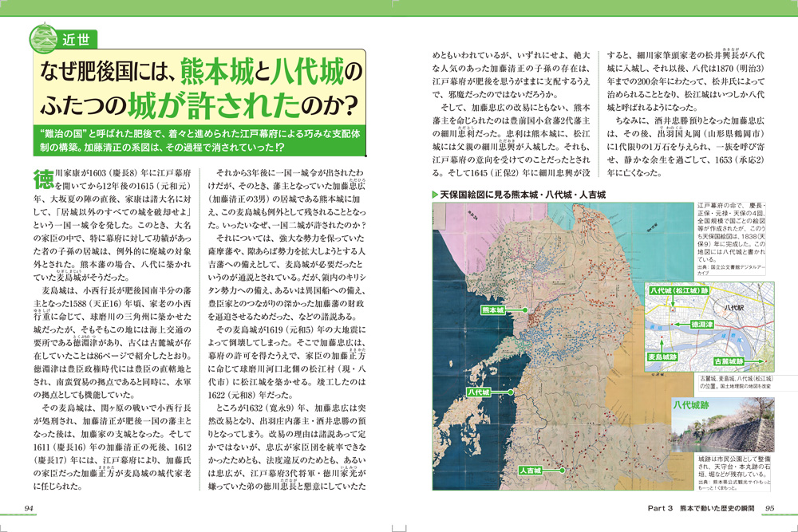
Task: Click the green subtitle banner starting “難治の国”
Action: coord(199,140)
